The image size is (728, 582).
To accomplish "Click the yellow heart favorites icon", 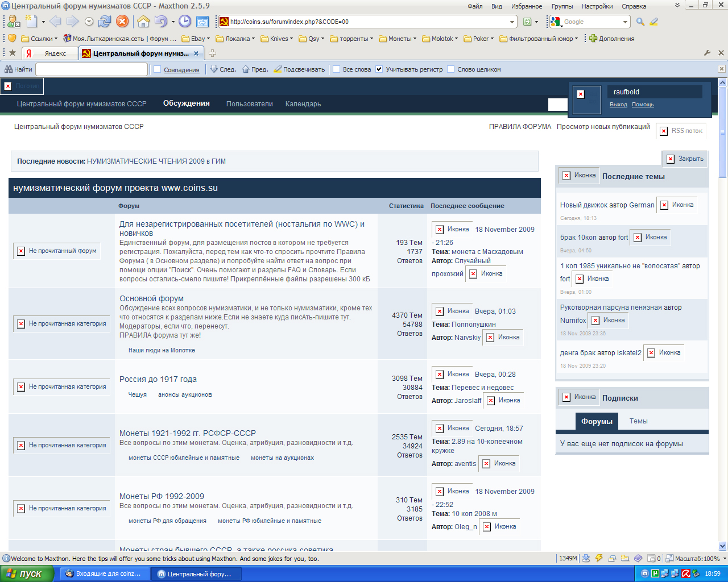I will pyautogui.click(x=11, y=39).
